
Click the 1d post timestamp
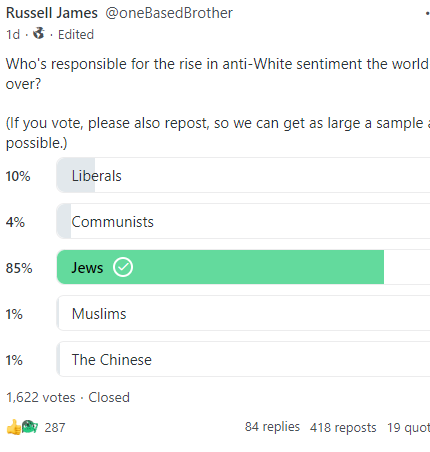13,35
